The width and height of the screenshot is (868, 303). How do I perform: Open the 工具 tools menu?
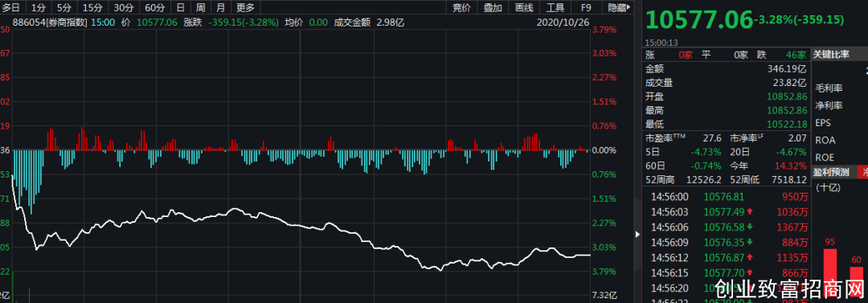click(555, 7)
